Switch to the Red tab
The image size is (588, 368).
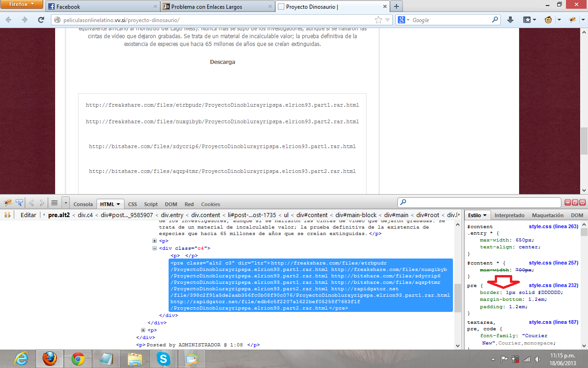pos(189,204)
